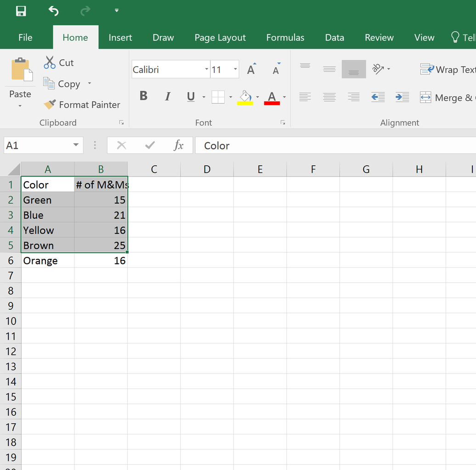Viewport: 476px width, 470px height.
Task: Align text right
Action: click(x=354, y=97)
